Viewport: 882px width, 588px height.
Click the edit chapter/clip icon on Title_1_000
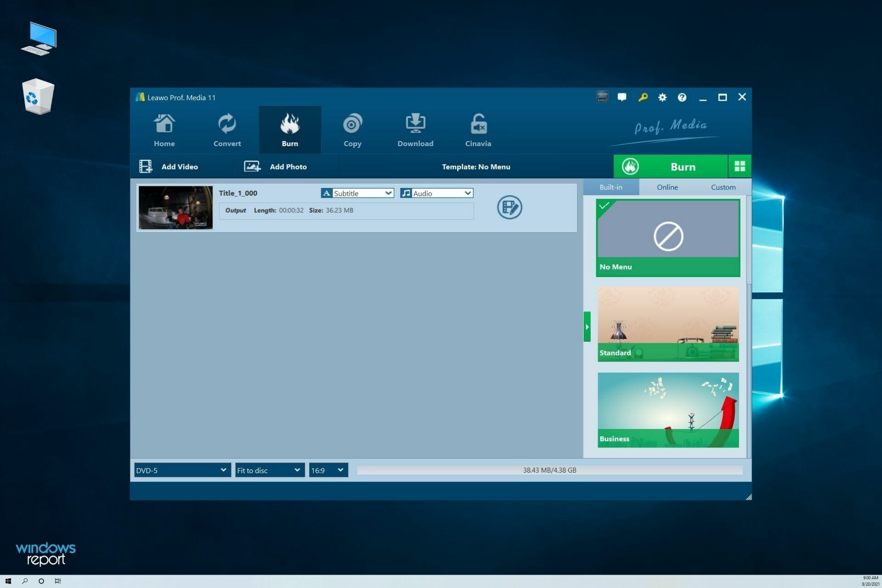[x=509, y=207]
